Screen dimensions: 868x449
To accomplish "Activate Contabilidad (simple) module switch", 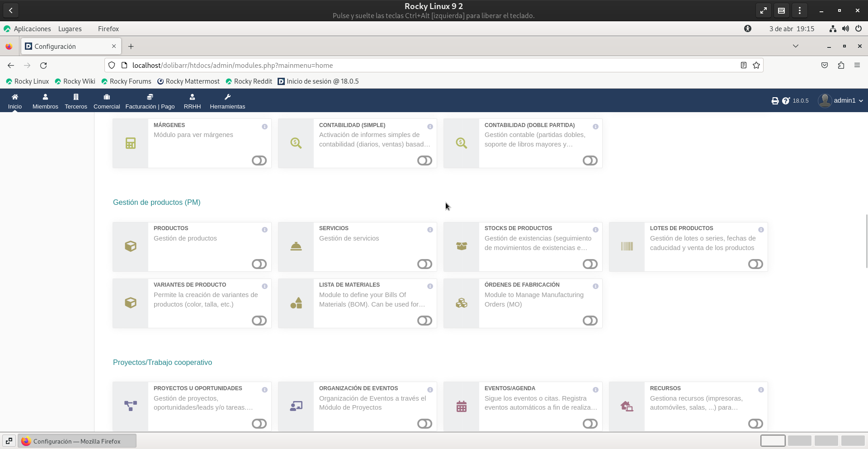I will [425, 161].
